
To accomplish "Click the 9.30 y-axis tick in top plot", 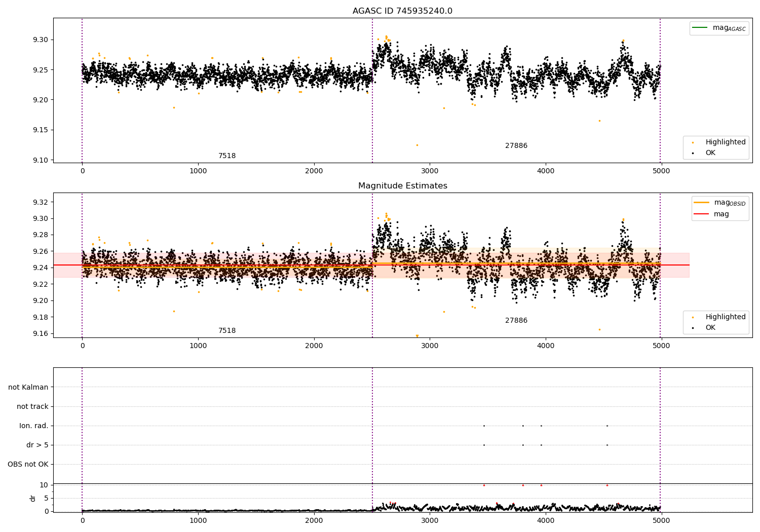I will pyautogui.click(x=41, y=40).
